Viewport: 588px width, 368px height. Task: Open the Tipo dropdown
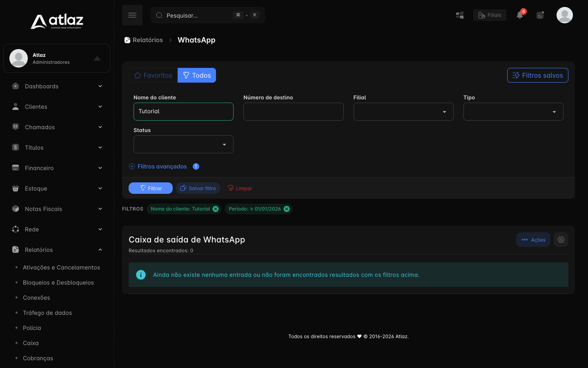pyautogui.click(x=513, y=112)
